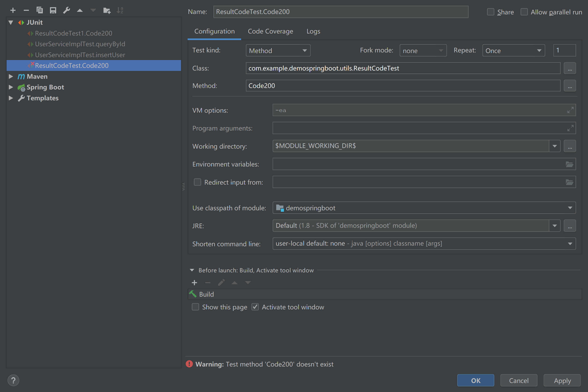This screenshot has height=392, width=588.
Task: Switch to the Code Coverage tab
Action: tap(270, 31)
